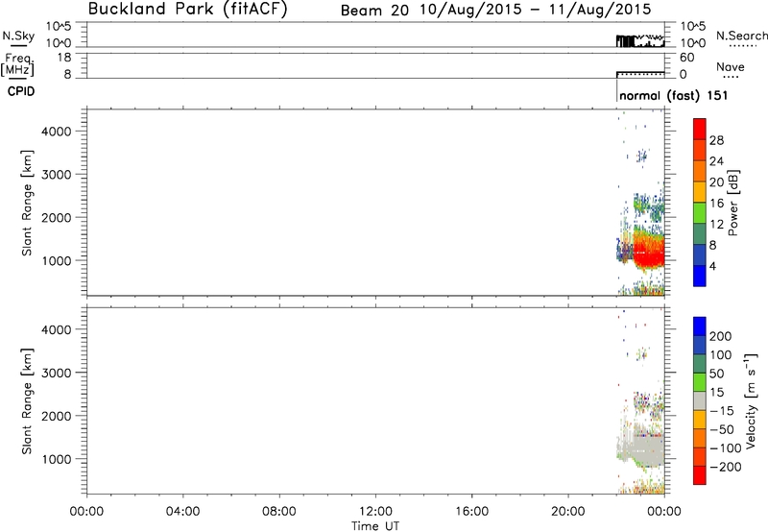768x532 pixels.
Task: Click the '60' tick on the Nave axis
Action: tap(686, 58)
